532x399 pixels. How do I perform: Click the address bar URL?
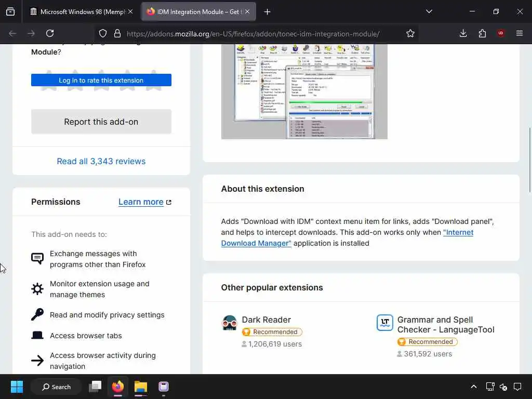[253, 34]
